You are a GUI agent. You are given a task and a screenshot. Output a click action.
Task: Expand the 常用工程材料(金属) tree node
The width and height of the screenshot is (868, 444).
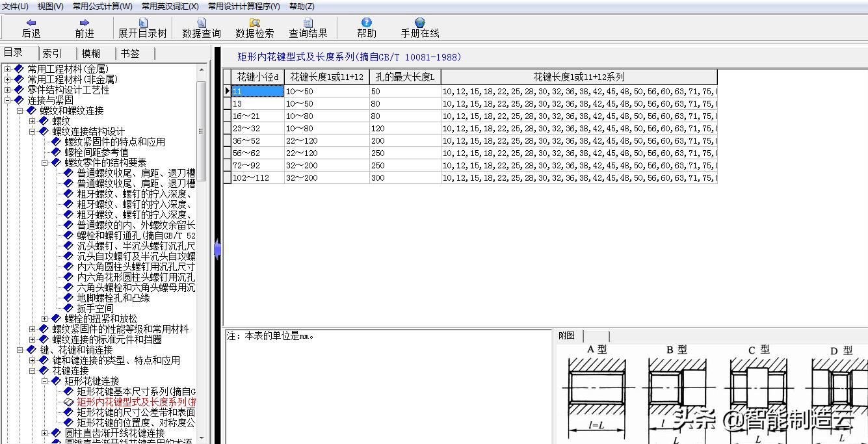point(8,69)
